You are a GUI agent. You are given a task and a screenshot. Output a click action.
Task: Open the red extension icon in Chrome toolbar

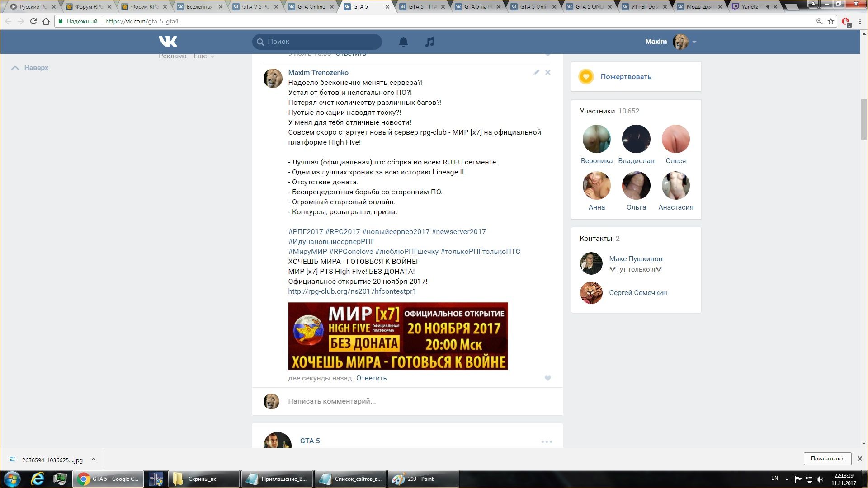[846, 22]
